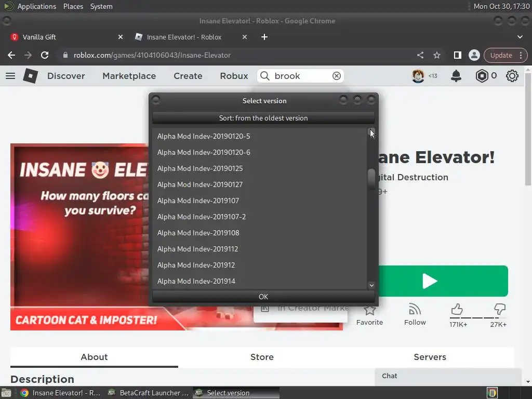532x399 pixels.
Task: Select Alpha Mod Indev-2019107
Action: coord(260,201)
